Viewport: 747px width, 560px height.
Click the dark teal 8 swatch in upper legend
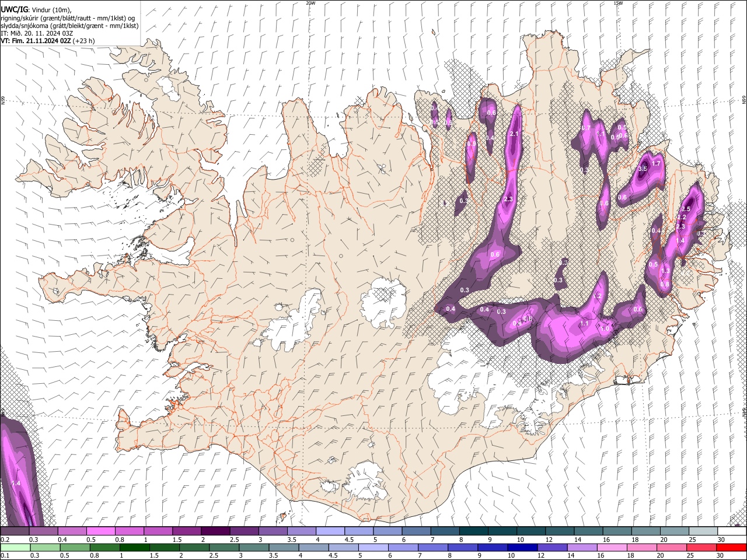click(474, 531)
